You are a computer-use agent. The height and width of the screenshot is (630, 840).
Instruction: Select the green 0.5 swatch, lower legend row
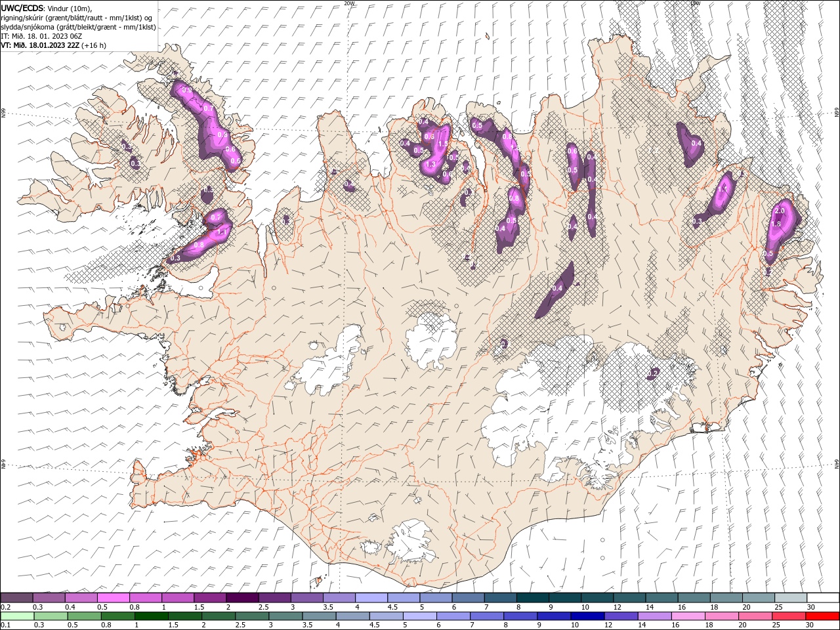pyautogui.click(x=85, y=616)
